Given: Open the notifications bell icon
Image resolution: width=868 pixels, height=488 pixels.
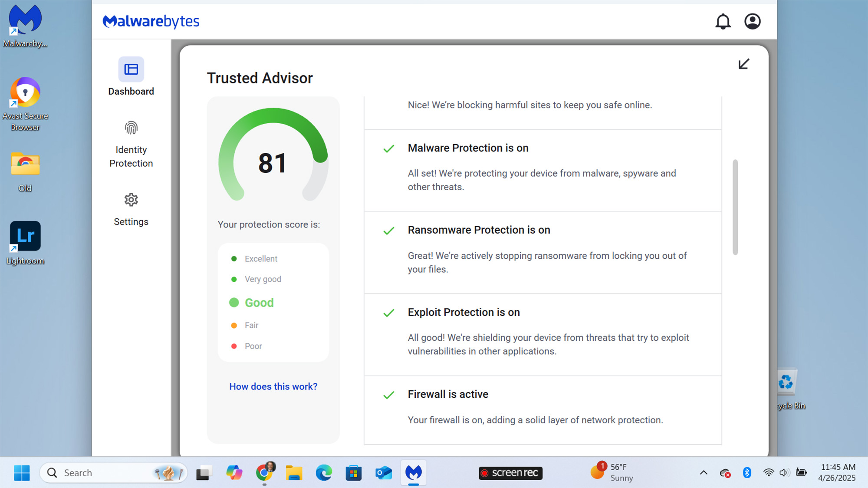Looking at the screenshot, I should click(723, 21).
